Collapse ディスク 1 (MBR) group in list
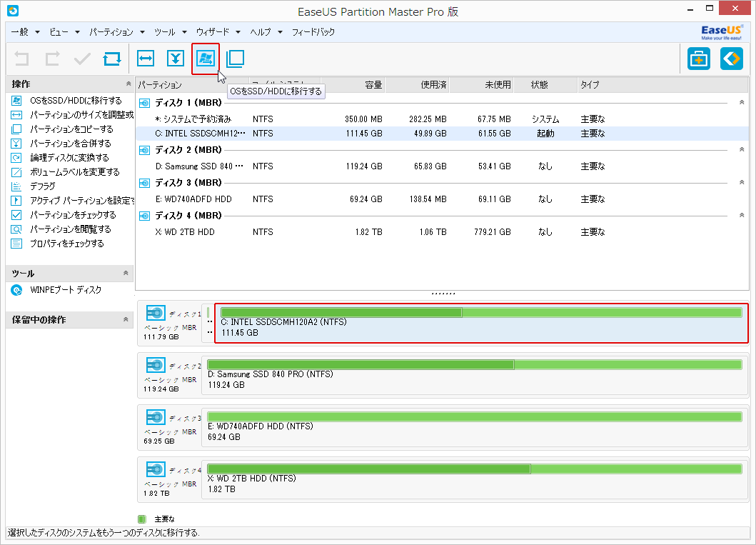The height and width of the screenshot is (545, 756). (742, 102)
